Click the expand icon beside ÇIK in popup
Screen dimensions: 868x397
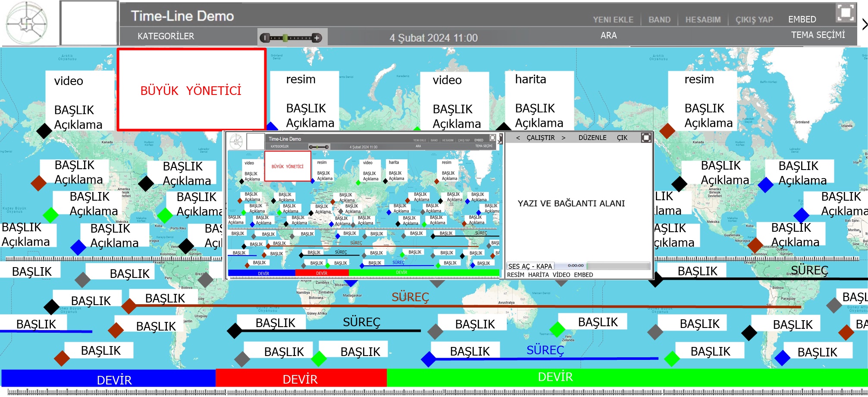(646, 138)
